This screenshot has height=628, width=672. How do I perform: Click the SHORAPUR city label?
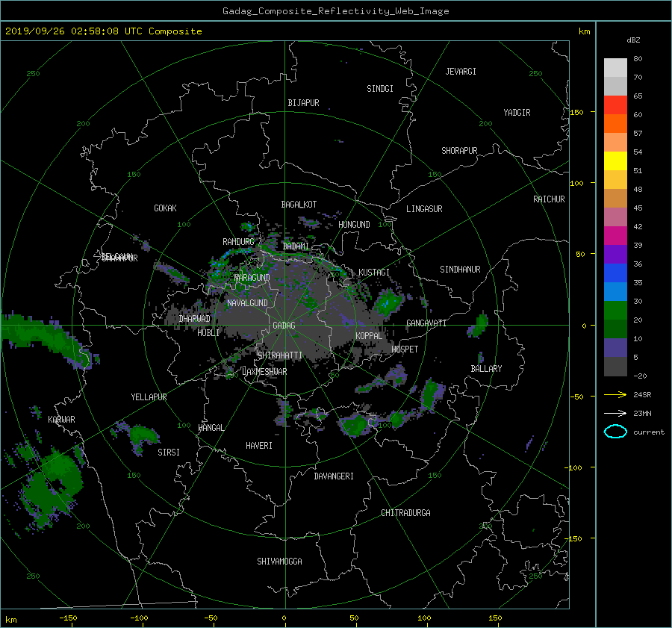click(x=459, y=151)
